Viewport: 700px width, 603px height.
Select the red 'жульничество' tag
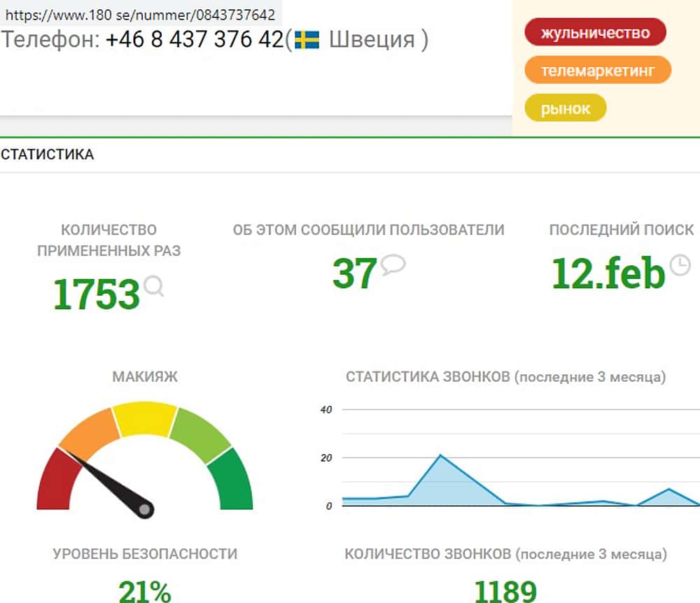(x=595, y=32)
